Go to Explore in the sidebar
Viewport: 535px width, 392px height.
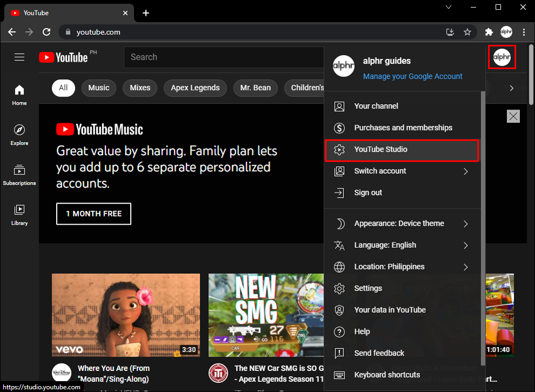(19, 135)
